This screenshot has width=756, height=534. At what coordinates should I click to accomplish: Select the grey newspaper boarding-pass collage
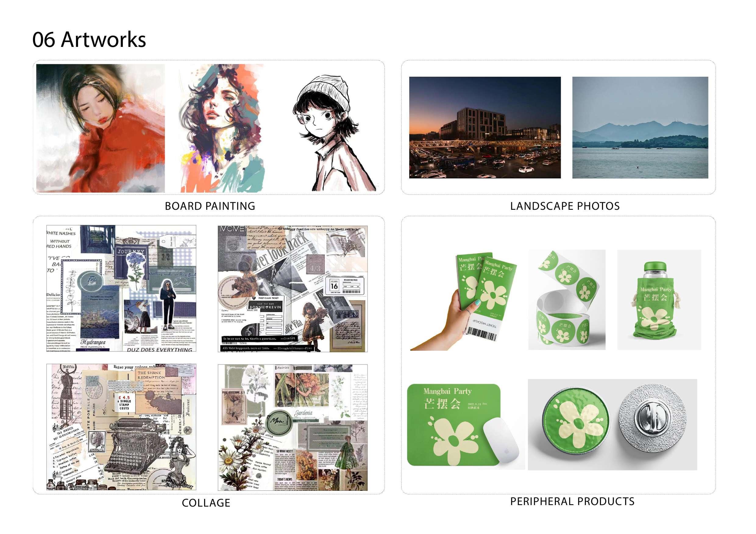[293, 289]
